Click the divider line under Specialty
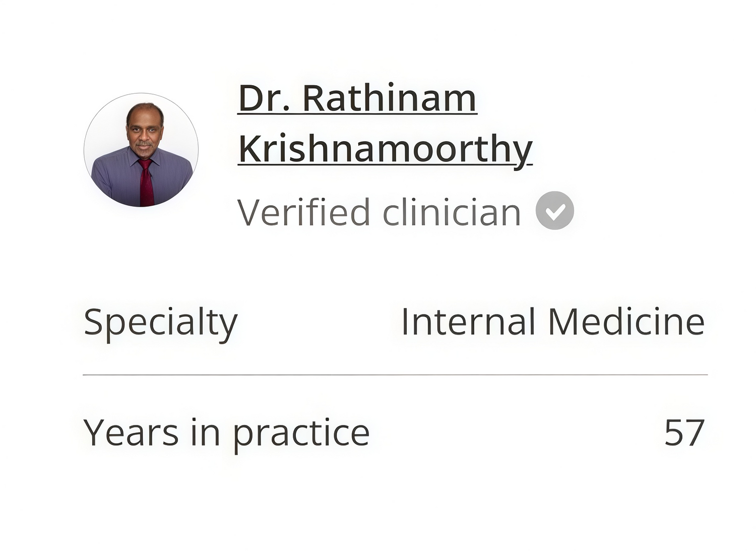The height and width of the screenshot is (551, 756). click(x=395, y=375)
